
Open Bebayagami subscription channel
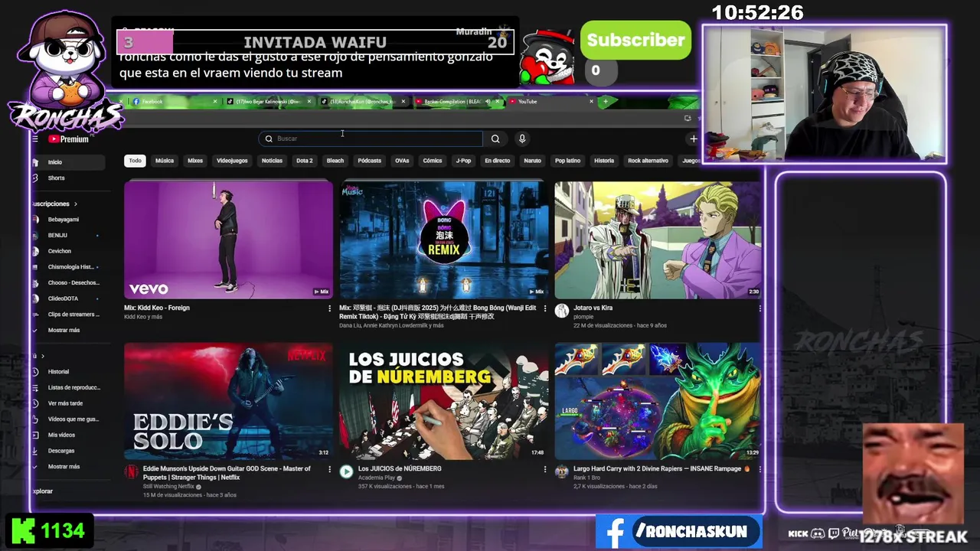(67, 220)
